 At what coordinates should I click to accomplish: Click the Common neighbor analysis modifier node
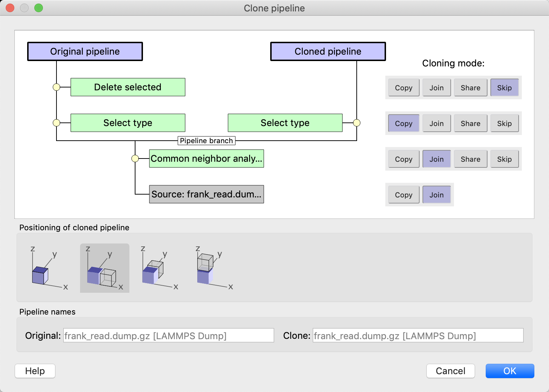pos(206,159)
